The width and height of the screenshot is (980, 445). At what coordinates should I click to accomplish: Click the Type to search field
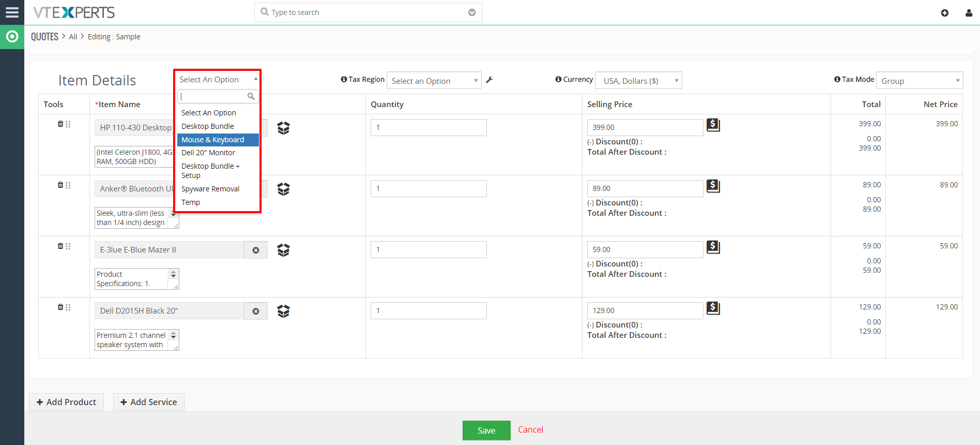point(368,12)
